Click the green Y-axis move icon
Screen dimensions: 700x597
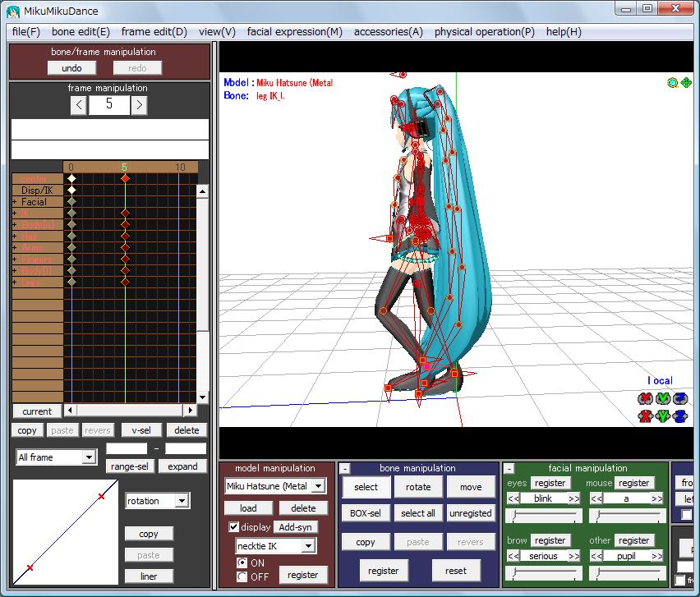[x=662, y=416]
